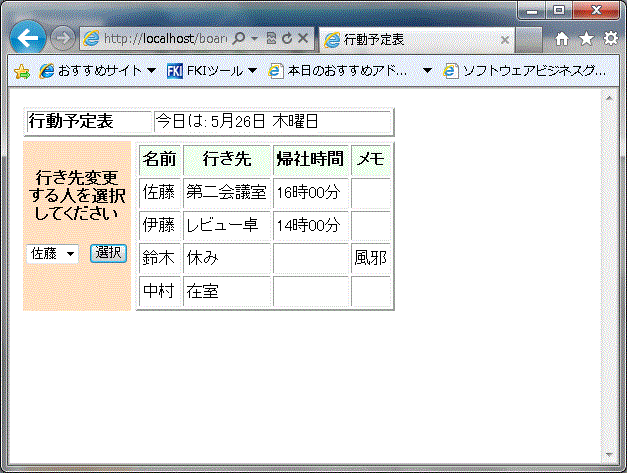This screenshot has height=473, width=627.
Task: Click the 行き先 column header
Action: pyautogui.click(x=227, y=159)
